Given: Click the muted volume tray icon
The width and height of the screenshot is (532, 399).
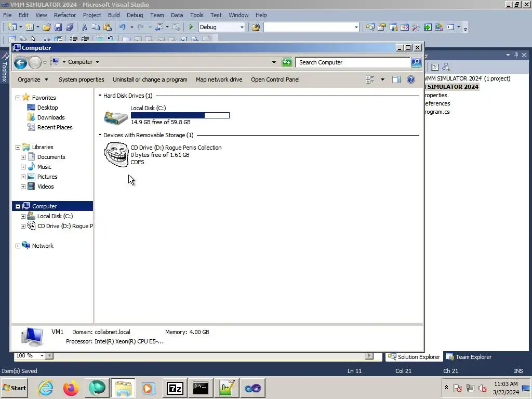Looking at the screenshot, I should [483, 388].
